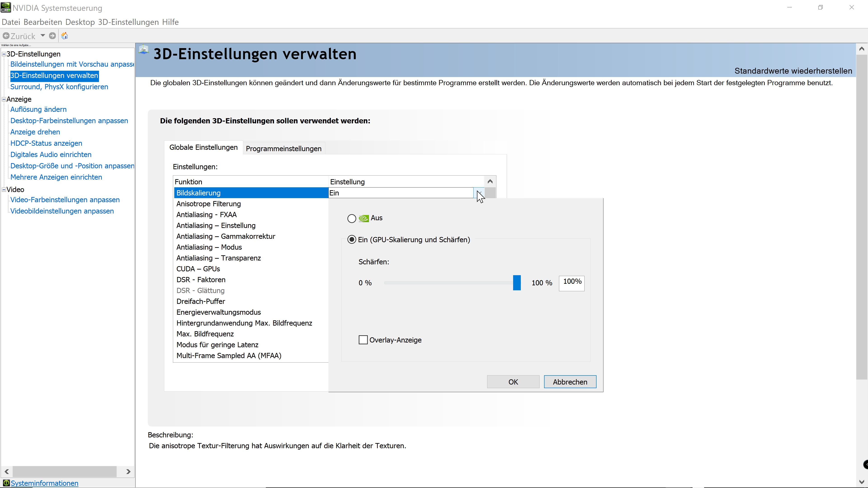Select Ein GPU-Skalierung und Schärfen option
This screenshot has width=868, height=488.
tap(351, 239)
